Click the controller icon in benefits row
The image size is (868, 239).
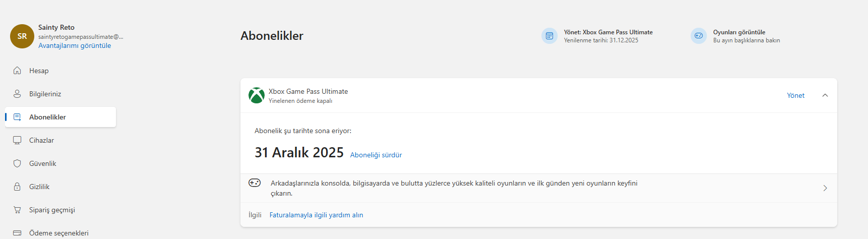pyautogui.click(x=255, y=183)
